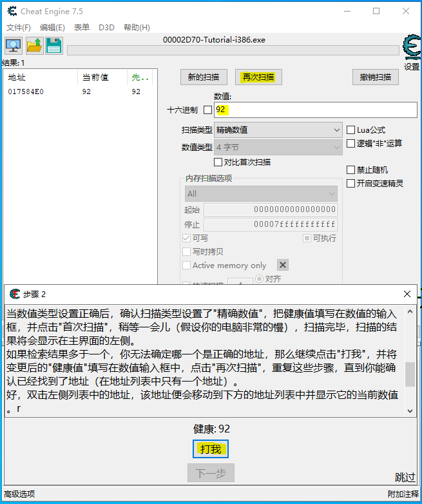Enable the 逻辑"非"运算 checkbox

point(350,143)
